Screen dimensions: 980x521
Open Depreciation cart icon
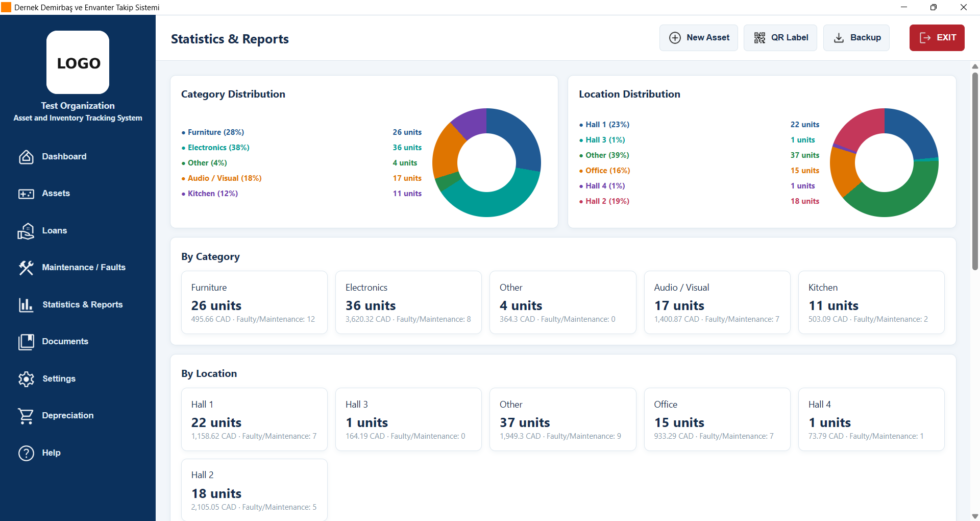[x=26, y=416]
